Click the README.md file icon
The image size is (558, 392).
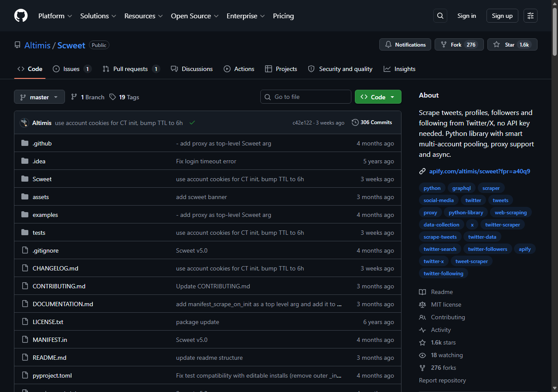(25, 358)
